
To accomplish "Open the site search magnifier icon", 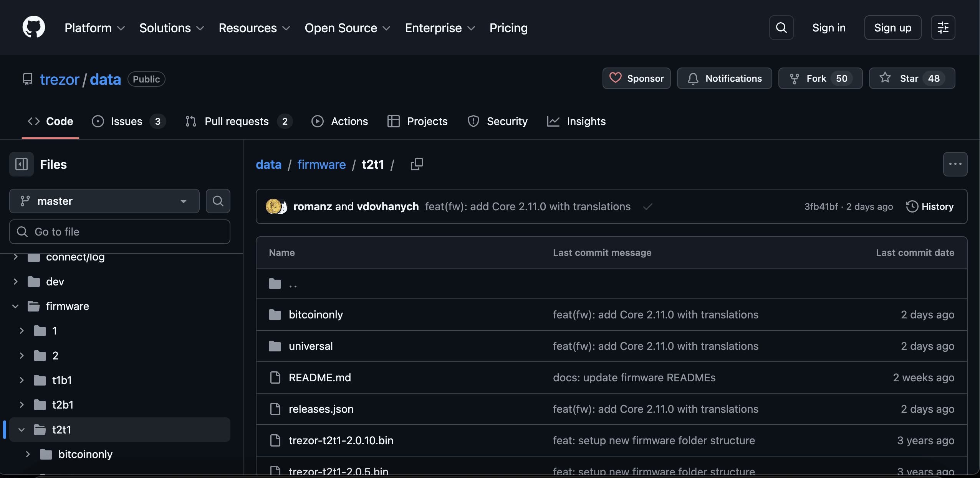I will [x=781, y=28].
